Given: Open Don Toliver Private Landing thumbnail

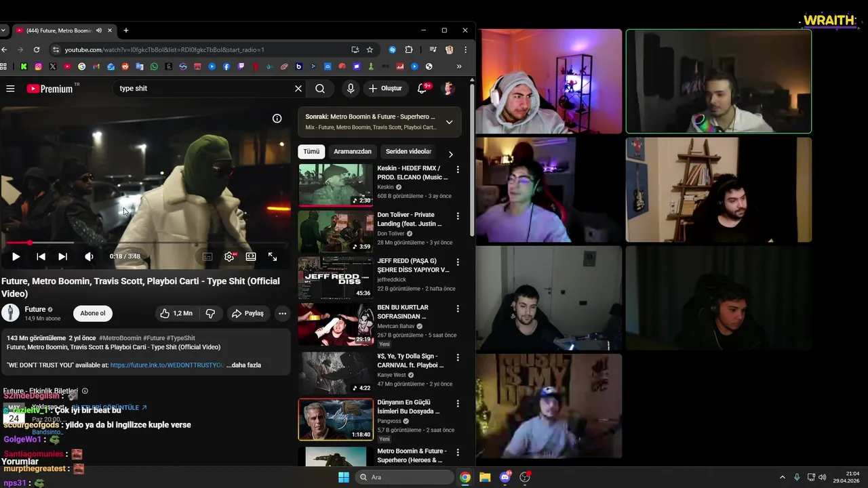Looking at the screenshot, I should [336, 231].
